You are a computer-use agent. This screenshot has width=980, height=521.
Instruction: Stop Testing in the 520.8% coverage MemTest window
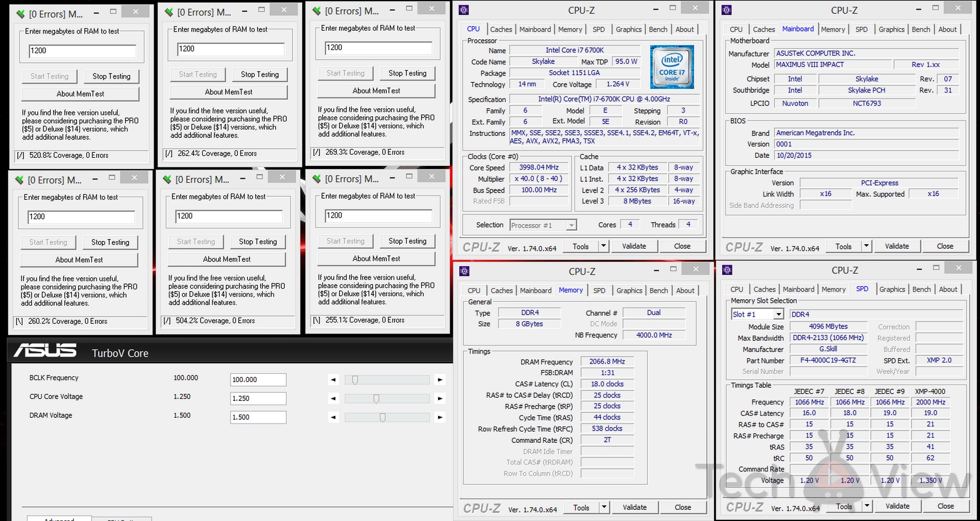[x=111, y=76]
